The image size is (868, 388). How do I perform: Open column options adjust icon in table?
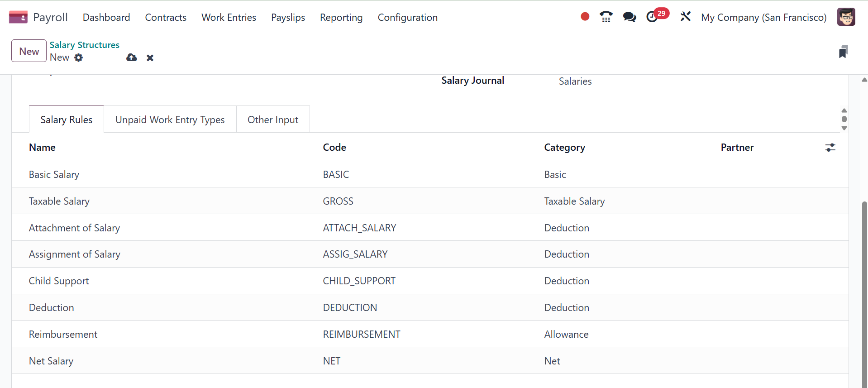pyautogui.click(x=830, y=148)
